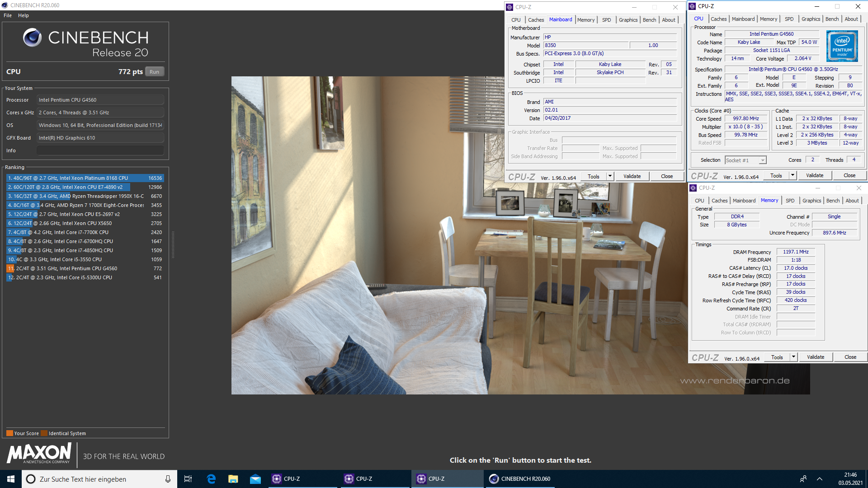868x488 pixels.
Task: Click the Cinebench logo sphere
Action: (x=32, y=38)
